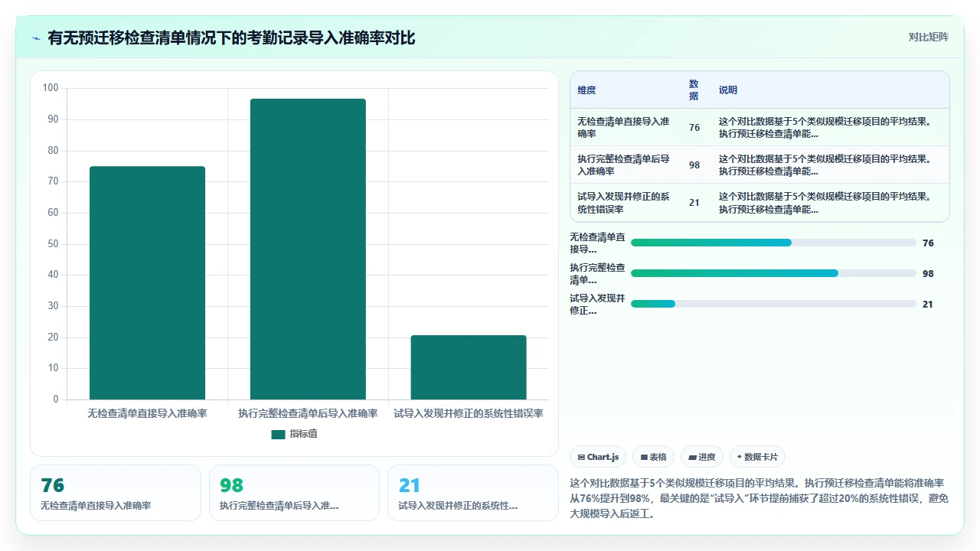Image resolution: width=980 pixels, height=551 pixels.
Task: Click the page title about 考勤记录导入准确率对比
Action: click(x=231, y=37)
